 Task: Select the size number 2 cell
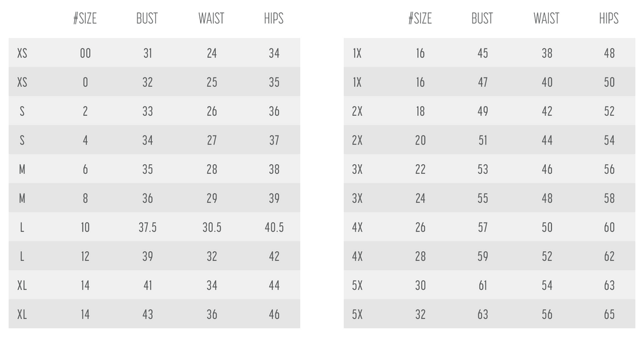point(85,111)
